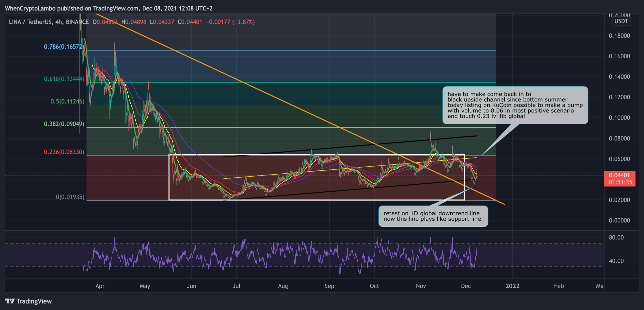Click the countdown timer 01:51:35
The height and width of the screenshot is (310, 644).
pyautogui.click(x=620, y=182)
